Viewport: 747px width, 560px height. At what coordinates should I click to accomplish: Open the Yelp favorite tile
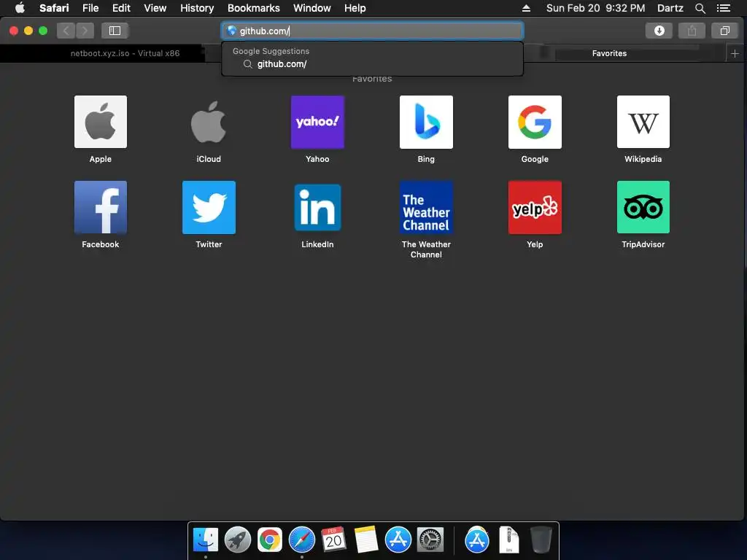(535, 207)
